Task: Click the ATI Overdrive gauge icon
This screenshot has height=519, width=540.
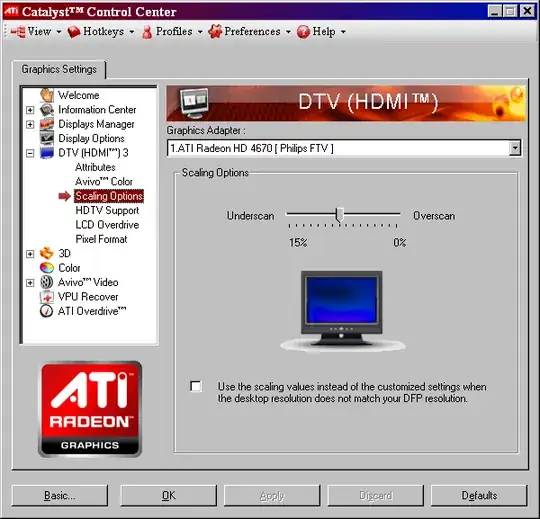Action: point(47,311)
